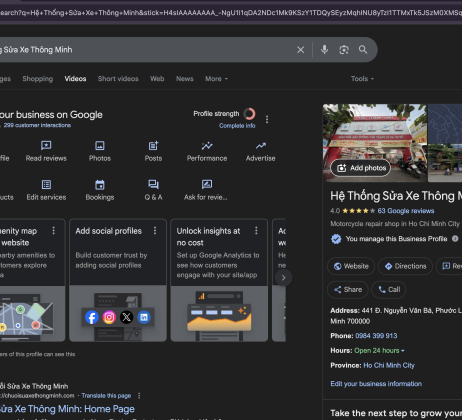462x420 pixels.
Task: Open Read reviews shortcut
Action: pyautogui.click(x=46, y=151)
